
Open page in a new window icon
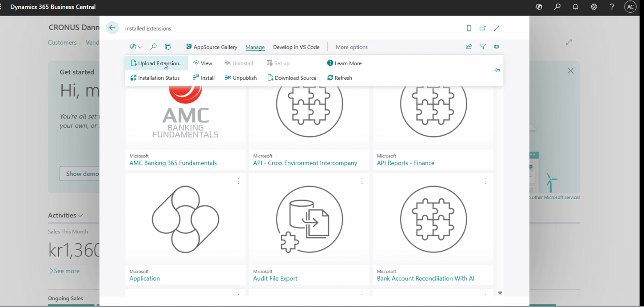[483, 28]
